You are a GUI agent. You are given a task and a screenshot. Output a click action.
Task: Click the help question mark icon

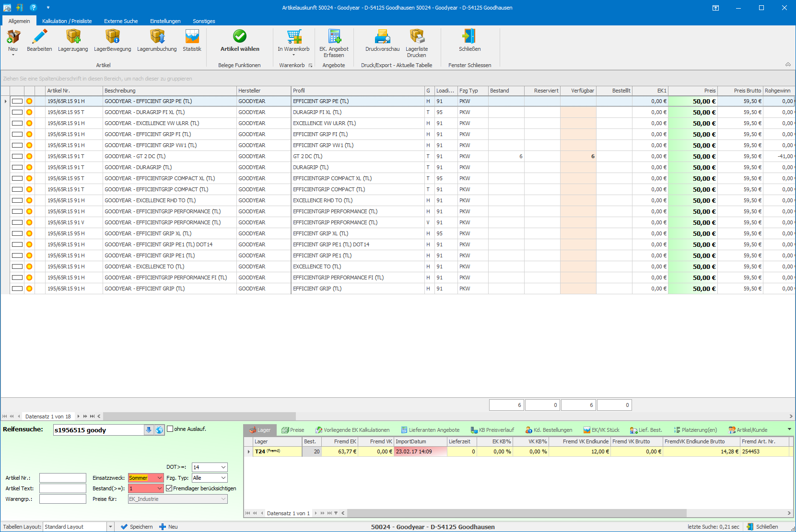(33, 7)
